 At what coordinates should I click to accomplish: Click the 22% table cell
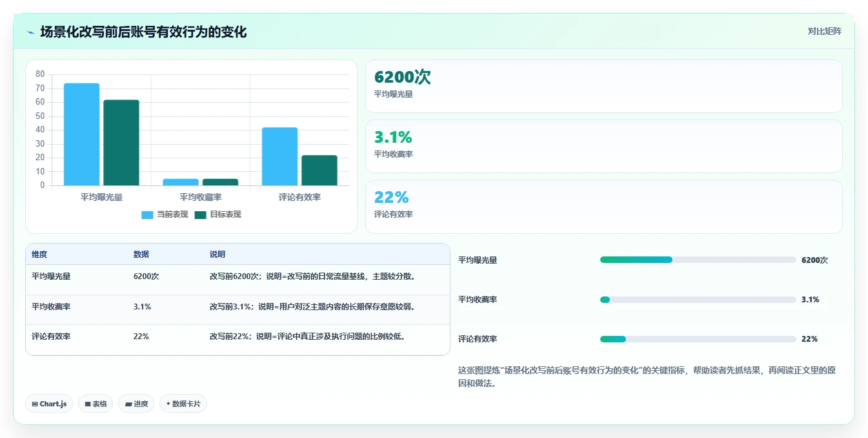(141, 337)
